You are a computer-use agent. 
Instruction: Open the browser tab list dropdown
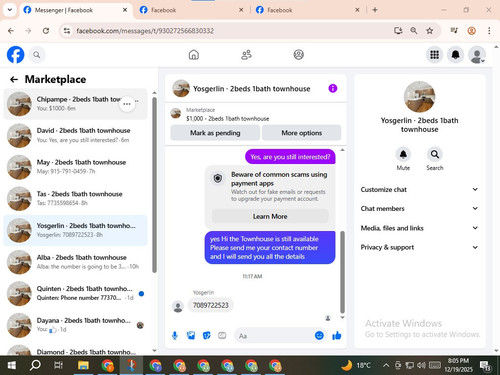pyautogui.click(x=10, y=10)
